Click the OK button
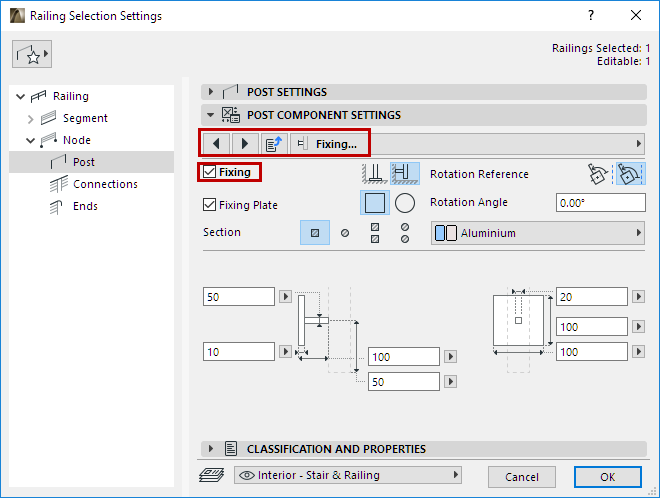 click(607, 476)
